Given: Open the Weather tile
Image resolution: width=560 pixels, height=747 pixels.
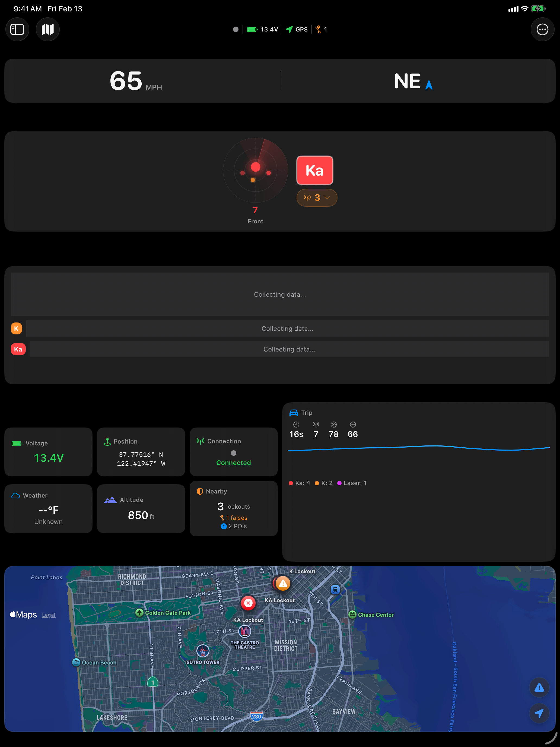Looking at the screenshot, I should [48, 508].
